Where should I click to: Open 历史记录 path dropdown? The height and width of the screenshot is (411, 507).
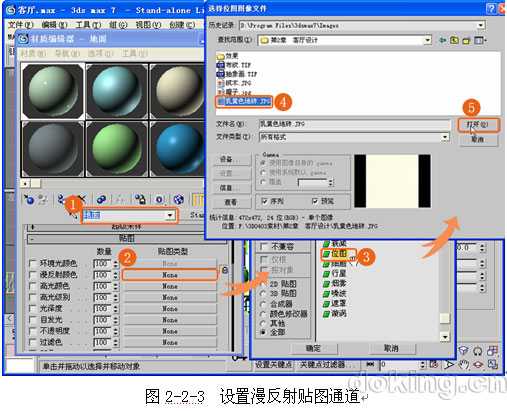click(480, 25)
